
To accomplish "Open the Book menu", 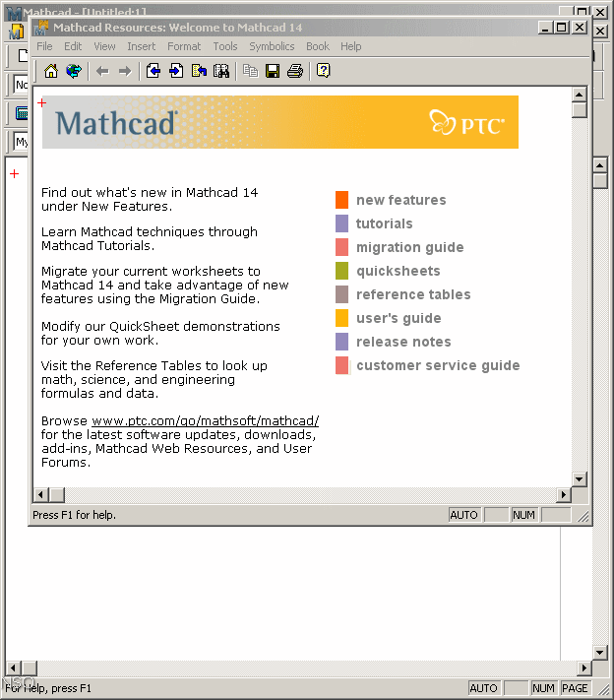I will (318, 46).
